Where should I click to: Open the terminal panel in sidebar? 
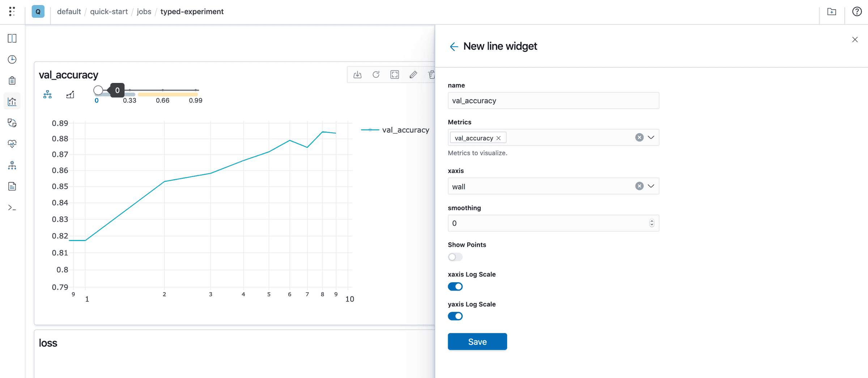(12, 207)
